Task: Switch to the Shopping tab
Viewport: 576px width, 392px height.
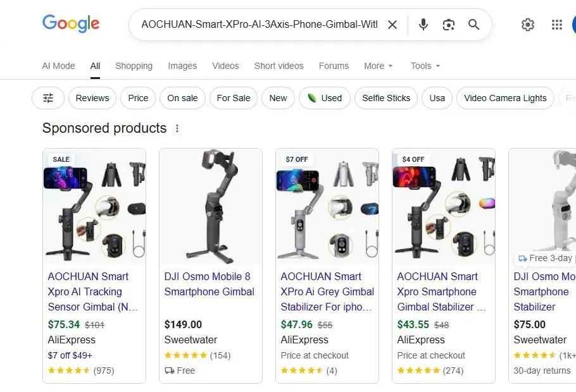Action: pyautogui.click(x=134, y=66)
